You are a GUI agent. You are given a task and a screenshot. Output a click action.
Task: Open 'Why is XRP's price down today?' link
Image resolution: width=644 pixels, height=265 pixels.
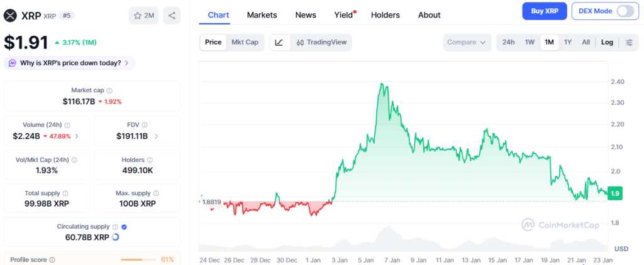click(x=69, y=63)
